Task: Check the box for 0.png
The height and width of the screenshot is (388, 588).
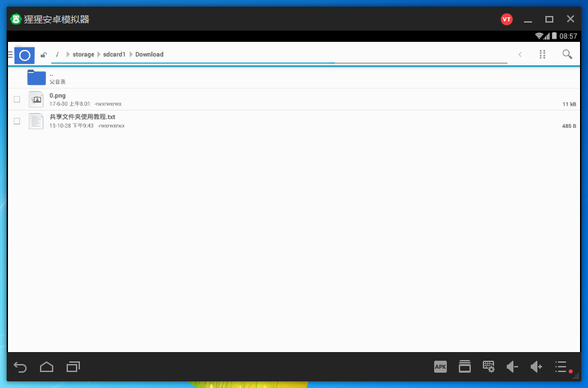Action: coord(17,99)
